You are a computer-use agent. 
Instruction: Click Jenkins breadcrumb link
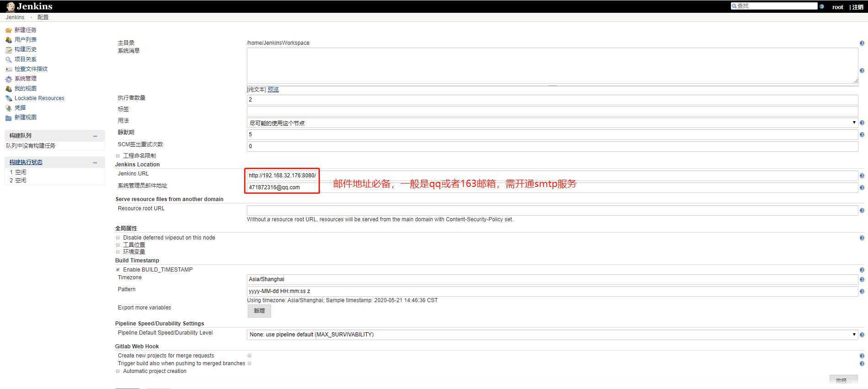click(x=15, y=17)
